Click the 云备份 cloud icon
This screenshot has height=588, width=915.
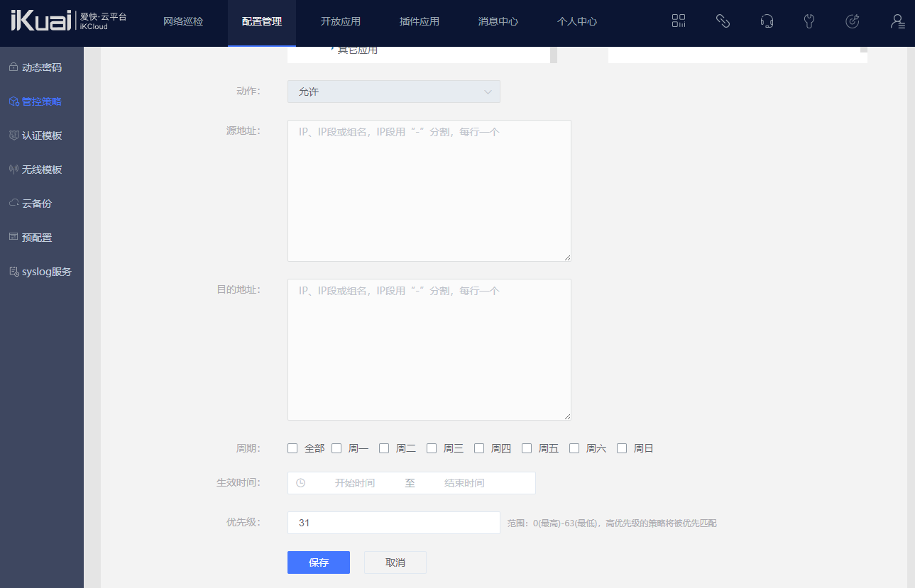pos(13,204)
